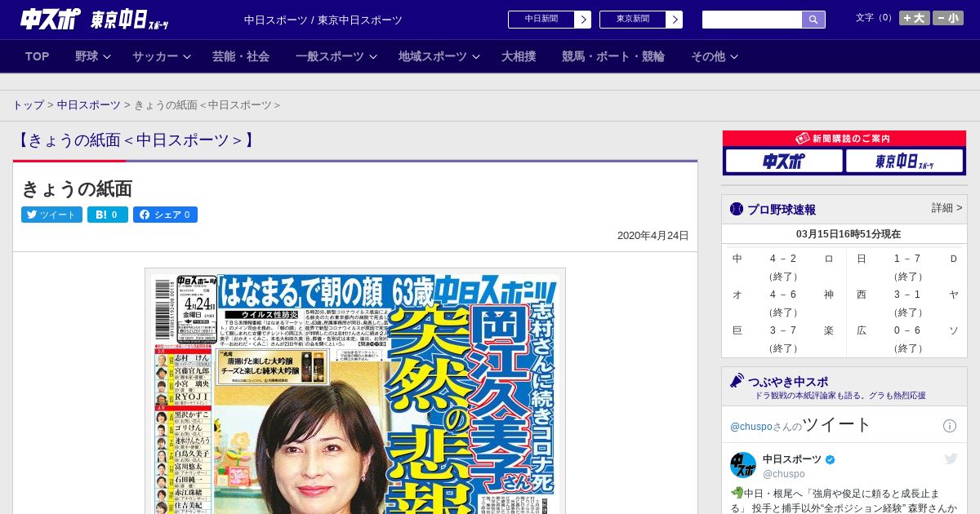980x514 pixels.
Task: Click the article date 2020年4月24日
Action: tap(653, 236)
